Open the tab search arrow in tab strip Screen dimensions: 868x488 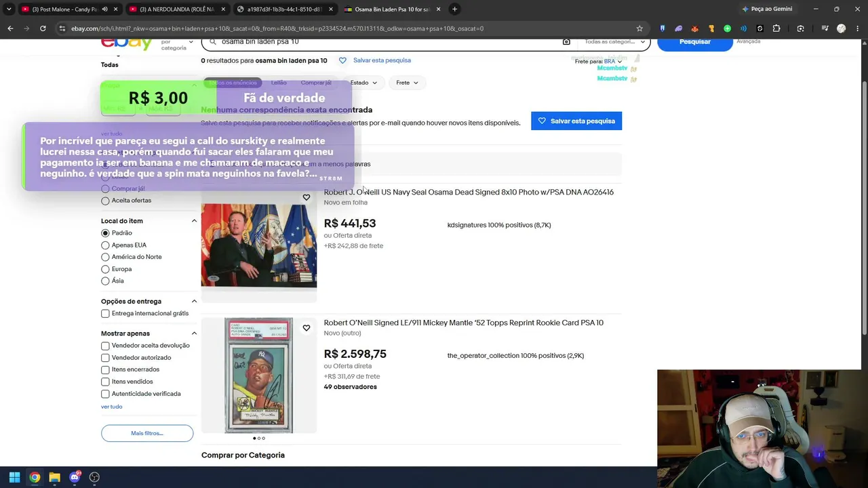8,9
